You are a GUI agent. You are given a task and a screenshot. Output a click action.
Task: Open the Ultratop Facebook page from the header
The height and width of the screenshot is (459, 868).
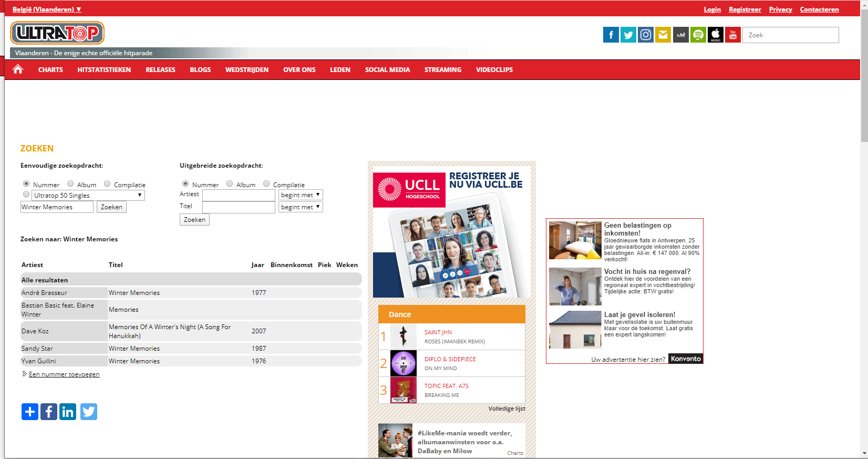pos(611,35)
